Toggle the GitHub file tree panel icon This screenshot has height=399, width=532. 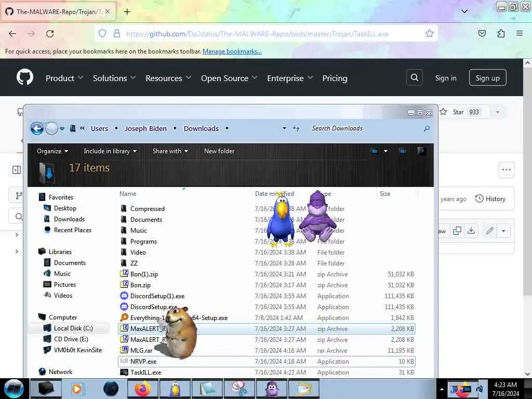pyautogui.click(x=16, y=170)
